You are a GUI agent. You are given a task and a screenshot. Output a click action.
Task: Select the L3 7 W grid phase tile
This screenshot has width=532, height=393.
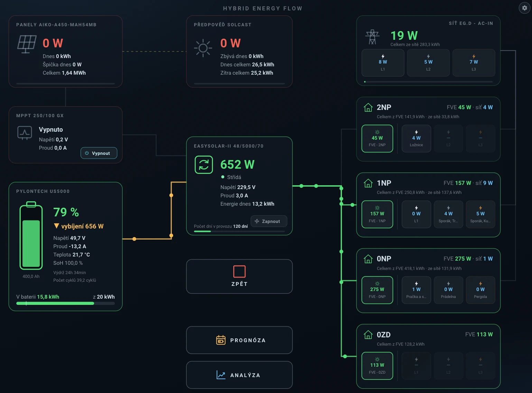pyautogui.click(x=474, y=63)
